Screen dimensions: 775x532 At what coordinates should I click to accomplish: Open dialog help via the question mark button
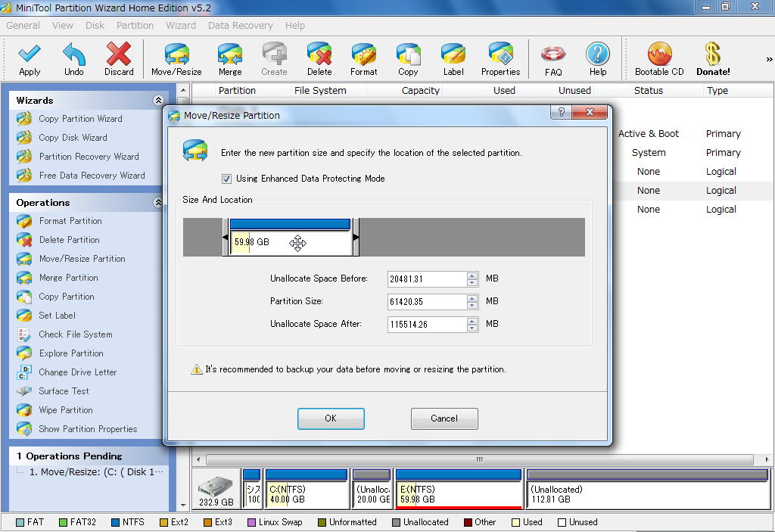pos(561,112)
